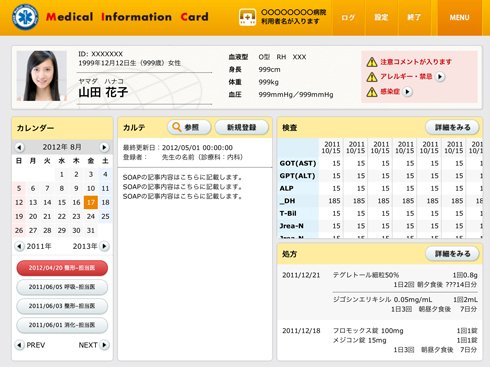This screenshot has width=490, height=367.
Task: Click the patient name 山田 花子
Action: pos(103,92)
